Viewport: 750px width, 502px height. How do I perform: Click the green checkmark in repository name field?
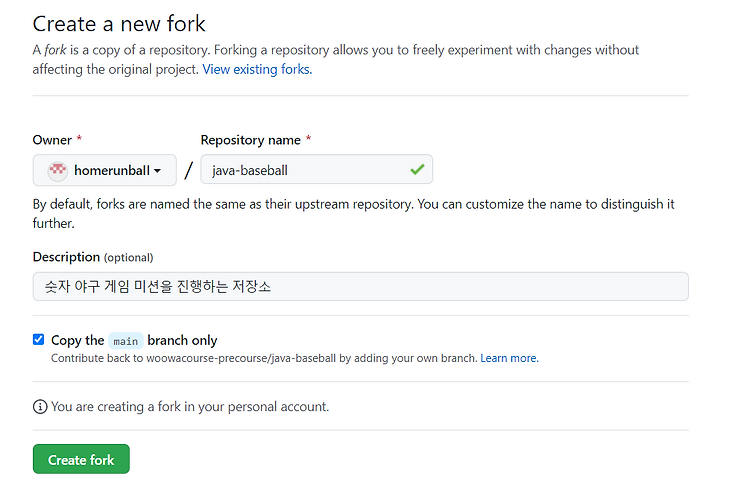(x=417, y=170)
